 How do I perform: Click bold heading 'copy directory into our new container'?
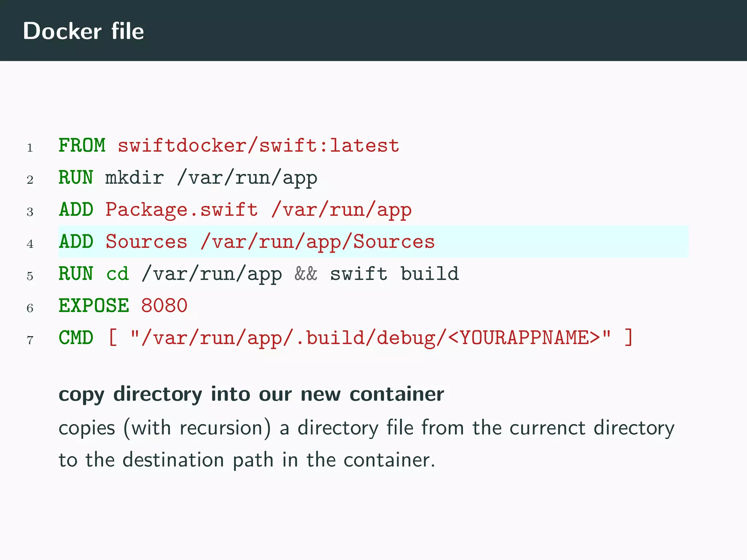(251, 394)
